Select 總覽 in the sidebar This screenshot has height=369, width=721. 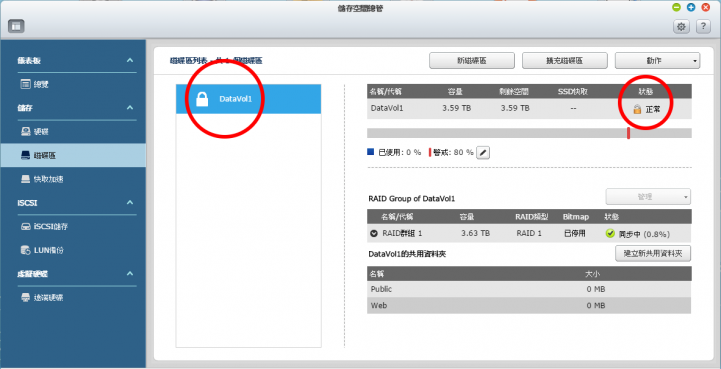(73, 84)
